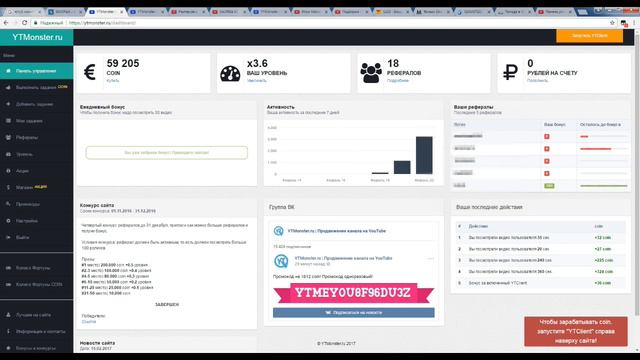Click Бонус за включенный YTClient row
The height and width of the screenshot is (360, 640).
click(541, 283)
